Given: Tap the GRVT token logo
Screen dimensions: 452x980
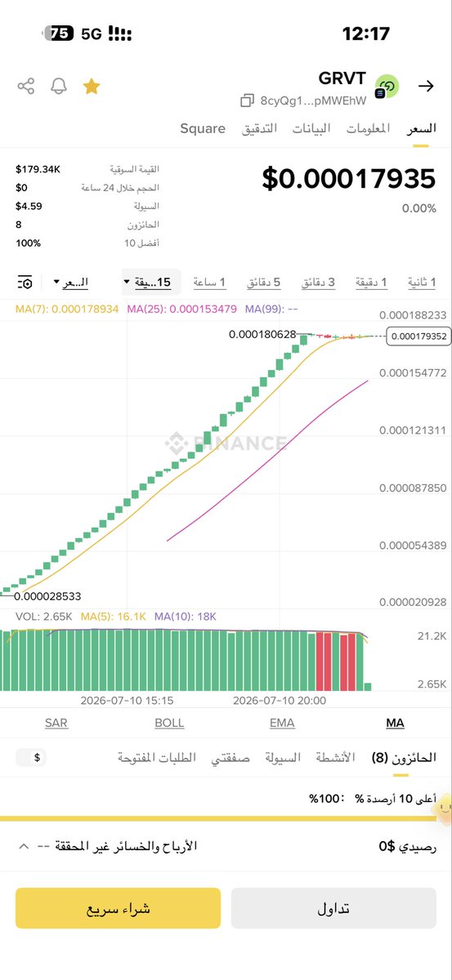Looking at the screenshot, I should [x=387, y=87].
